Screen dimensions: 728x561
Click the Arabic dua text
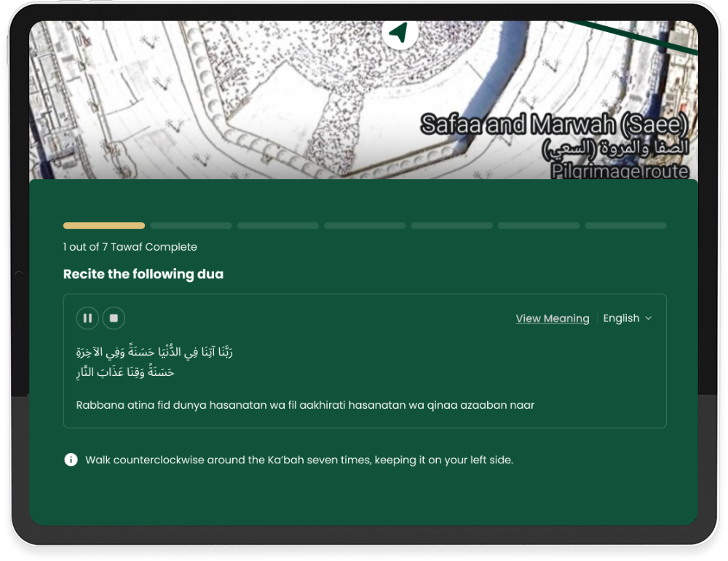click(154, 362)
